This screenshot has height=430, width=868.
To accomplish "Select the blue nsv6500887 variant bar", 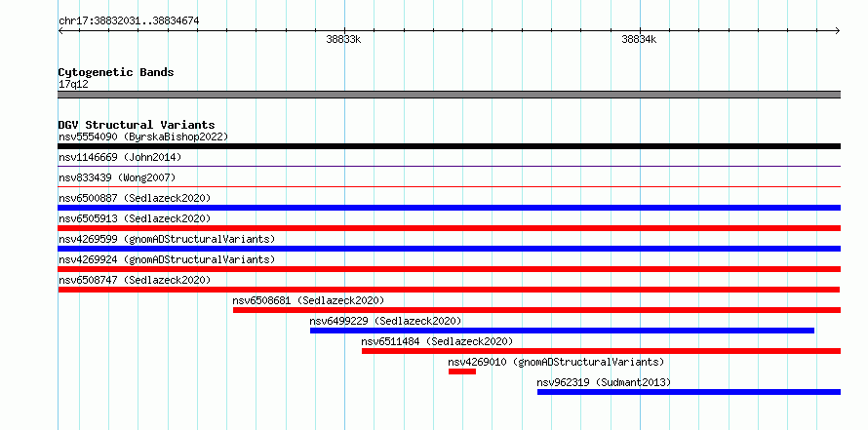I will (x=449, y=208).
